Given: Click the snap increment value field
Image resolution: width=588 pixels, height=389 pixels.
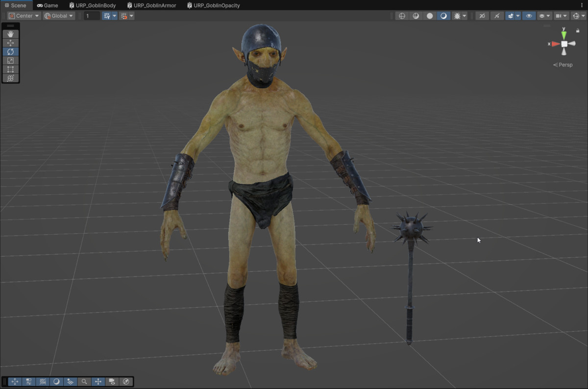Looking at the screenshot, I should pos(92,16).
